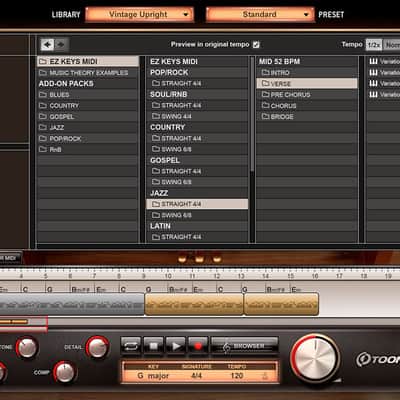This screenshot has width=400, height=400.
Task: Open the Music Theory Examples folder
Action: point(88,73)
